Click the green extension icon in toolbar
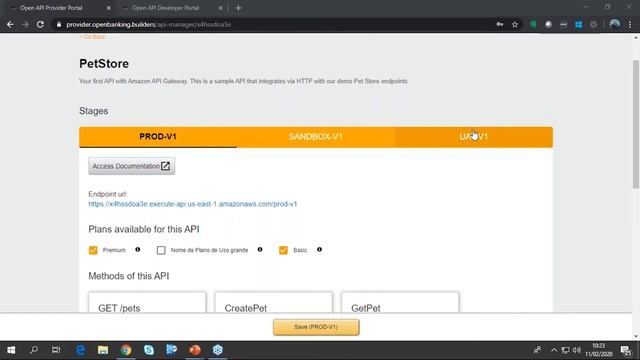640x360 pixels. coord(533,24)
